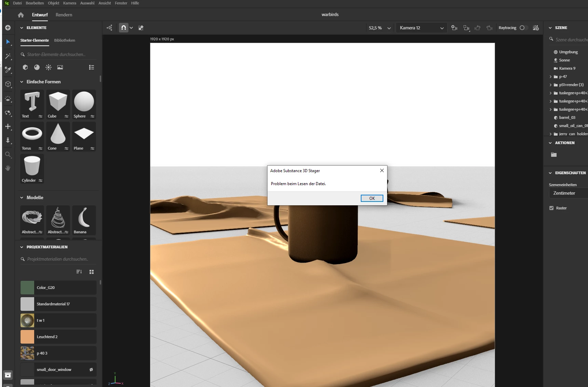
Task: Open Cube shape parameter settings icon
Action: [67, 116]
